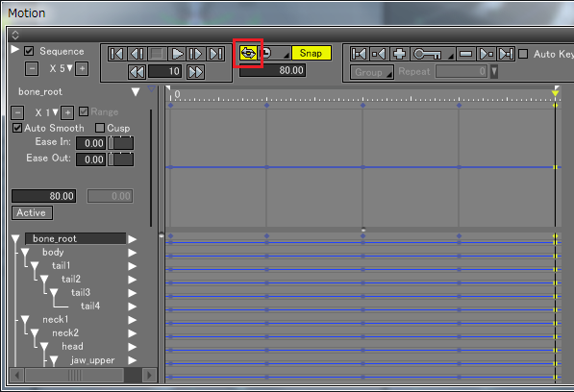This screenshot has width=574, height=392.
Task: Click the loop playback icon
Action: 248,54
